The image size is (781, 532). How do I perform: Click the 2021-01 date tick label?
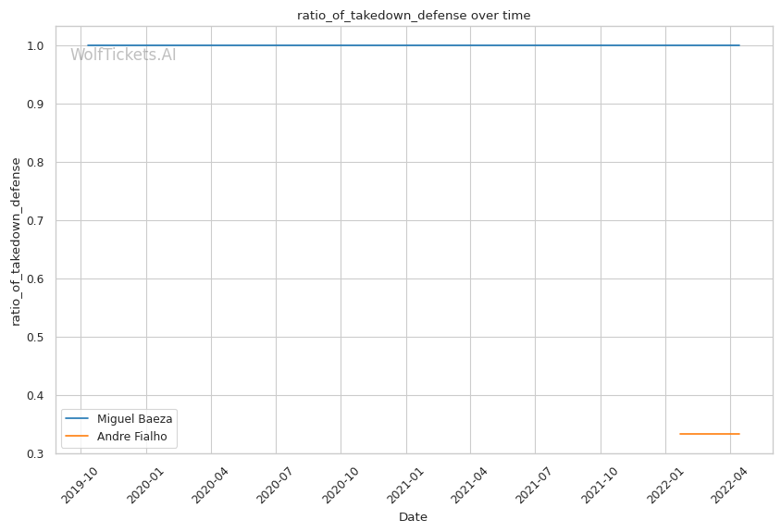tap(404, 483)
